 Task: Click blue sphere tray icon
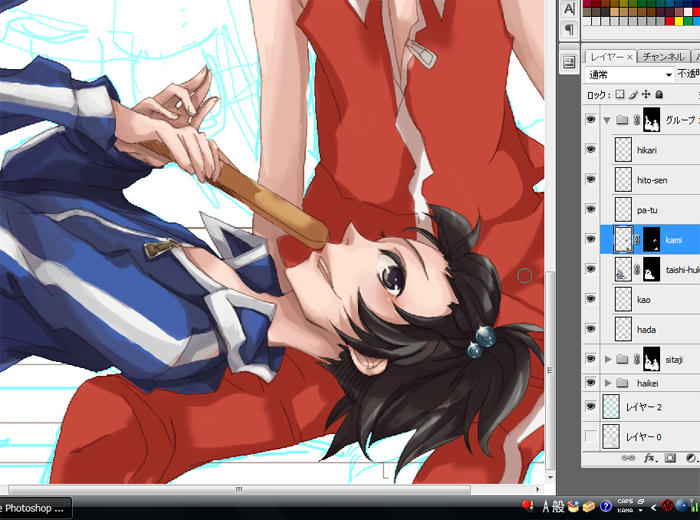click(681, 506)
